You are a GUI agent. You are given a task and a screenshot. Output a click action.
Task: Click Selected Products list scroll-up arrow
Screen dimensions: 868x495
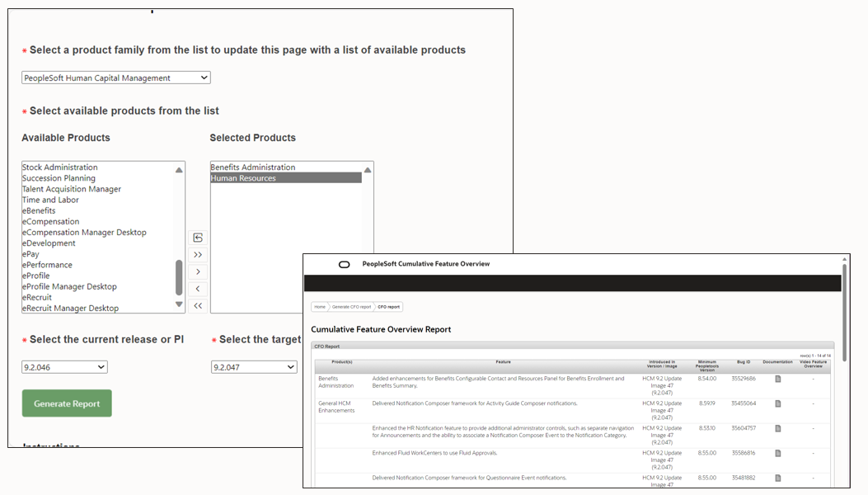pos(368,170)
